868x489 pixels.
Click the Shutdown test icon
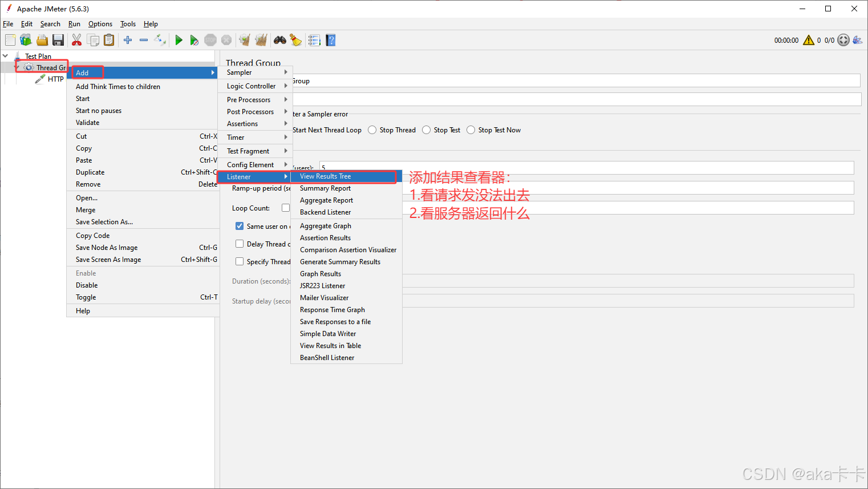point(226,40)
